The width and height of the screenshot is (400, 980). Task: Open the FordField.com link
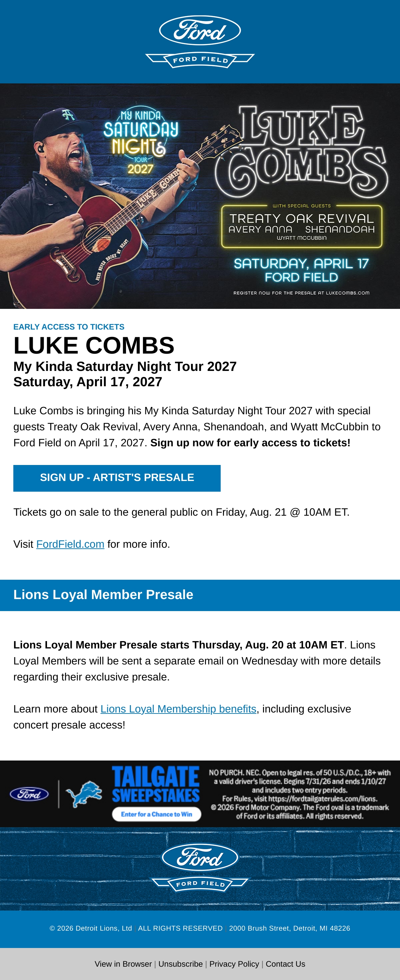coord(70,544)
